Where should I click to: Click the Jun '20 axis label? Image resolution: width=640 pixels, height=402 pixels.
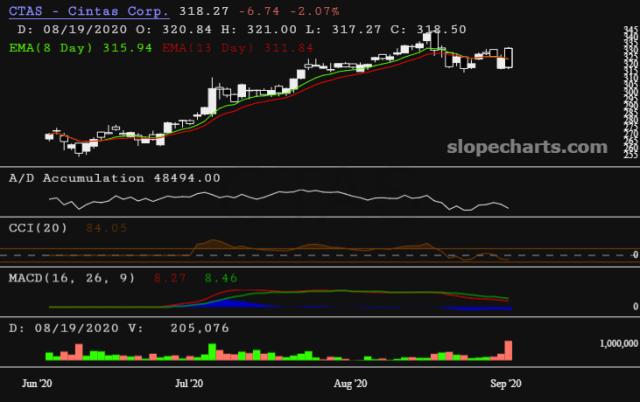(37, 384)
